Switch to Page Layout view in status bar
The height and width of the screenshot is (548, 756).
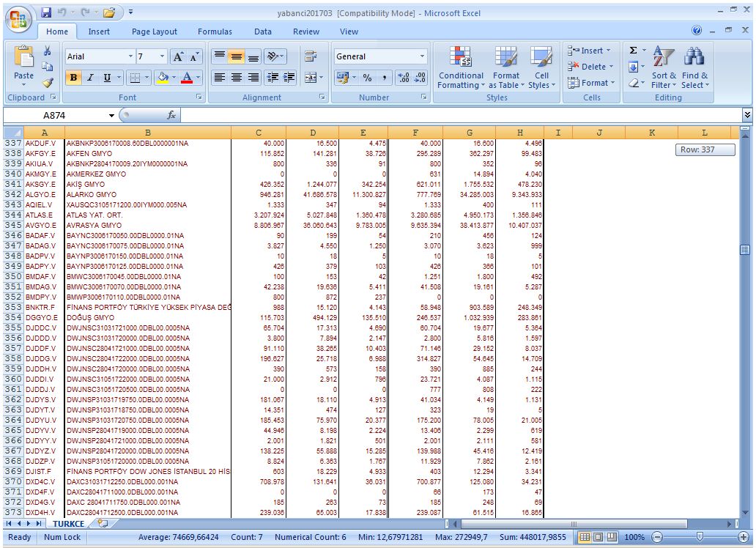598,537
